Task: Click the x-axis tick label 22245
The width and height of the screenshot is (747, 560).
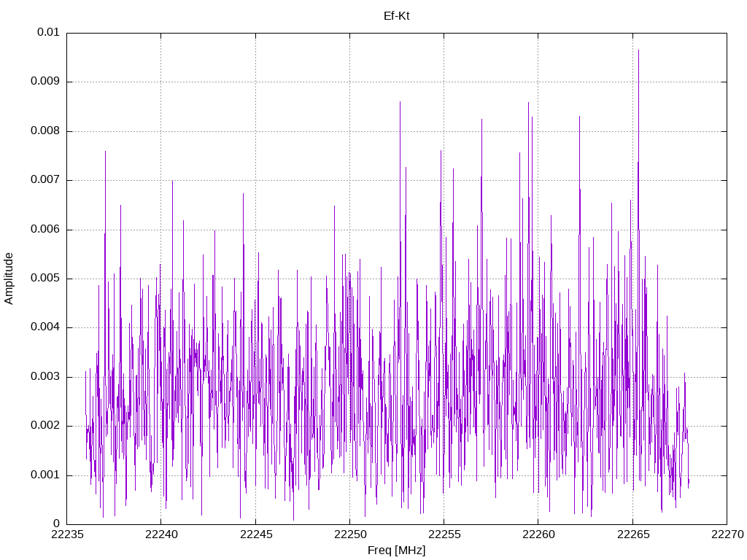Action: click(x=255, y=534)
